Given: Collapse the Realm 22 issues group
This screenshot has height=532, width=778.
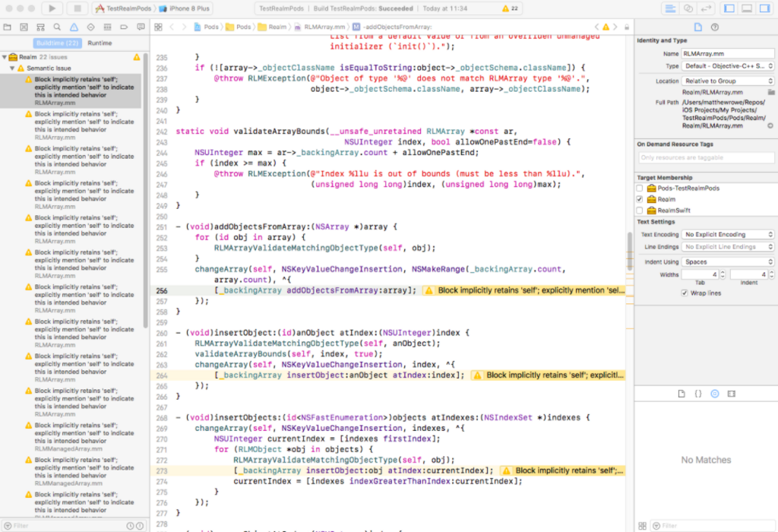Looking at the screenshot, I should [x=5, y=57].
